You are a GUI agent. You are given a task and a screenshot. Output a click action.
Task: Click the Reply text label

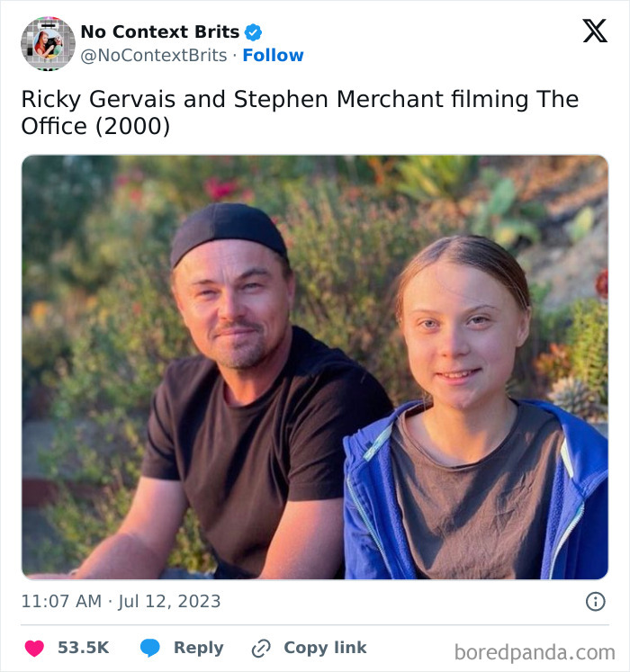[198, 648]
